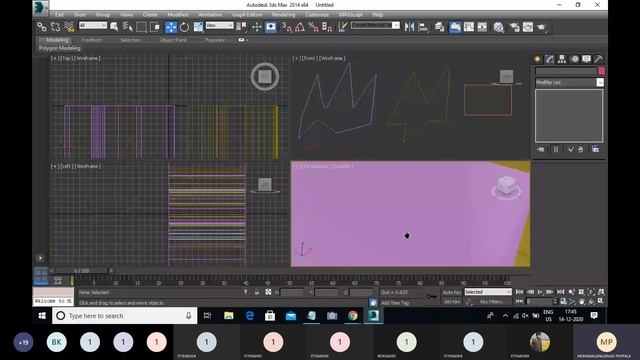This screenshot has height=360, width=640.
Task: Click the Mirror tool icon
Action: pos(409,27)
